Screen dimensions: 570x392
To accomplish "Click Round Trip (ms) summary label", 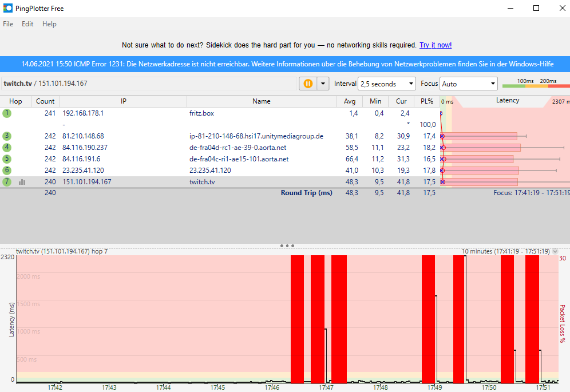I will point(306,193).
